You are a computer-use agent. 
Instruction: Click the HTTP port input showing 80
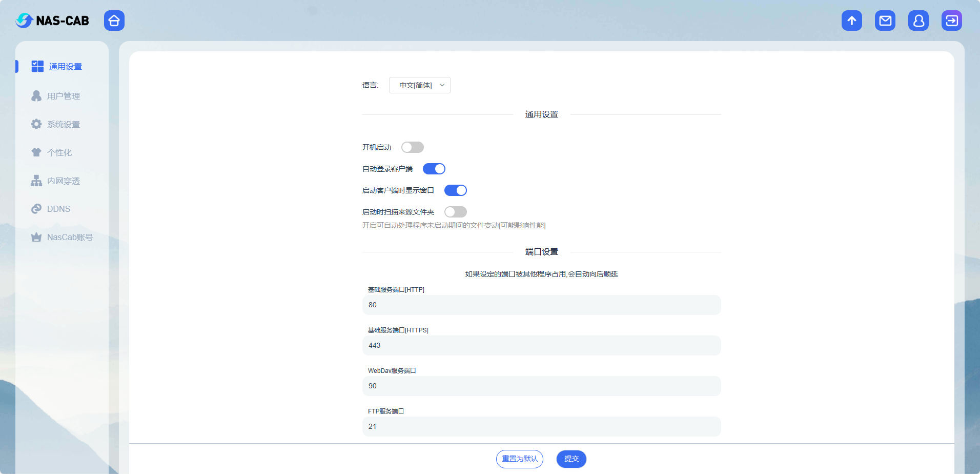pyautogui.click(x=541, y=305)
